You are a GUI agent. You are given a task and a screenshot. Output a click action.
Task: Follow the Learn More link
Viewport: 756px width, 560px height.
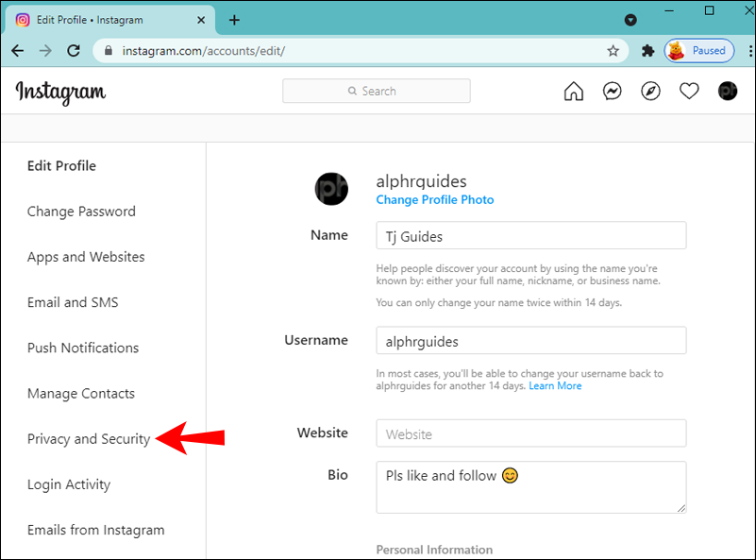tap(555, 386)
